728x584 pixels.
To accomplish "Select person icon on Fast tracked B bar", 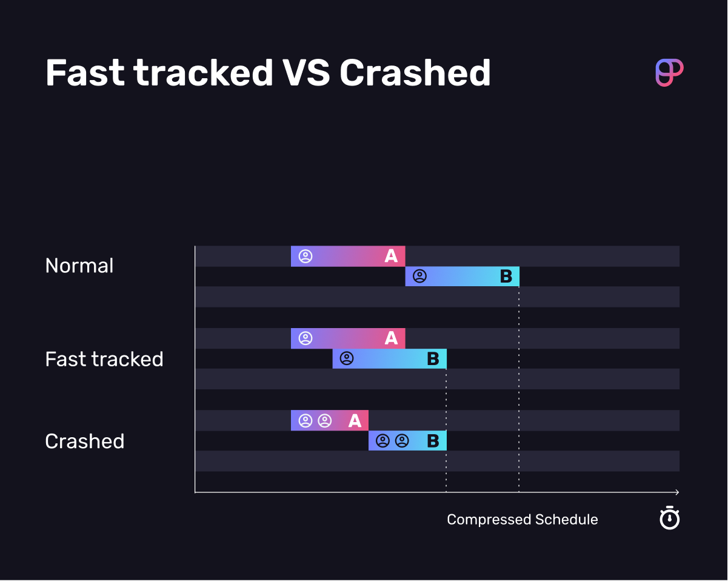I will click(x=347, y=358).
